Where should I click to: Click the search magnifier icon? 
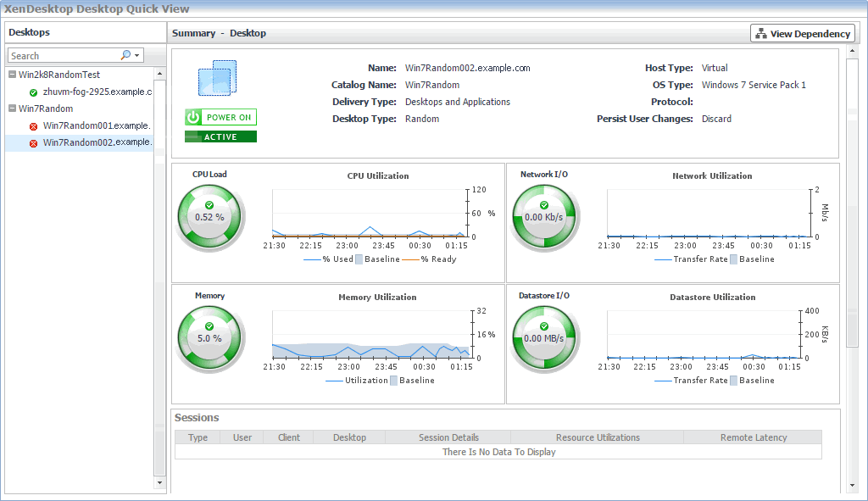[126, 56]
